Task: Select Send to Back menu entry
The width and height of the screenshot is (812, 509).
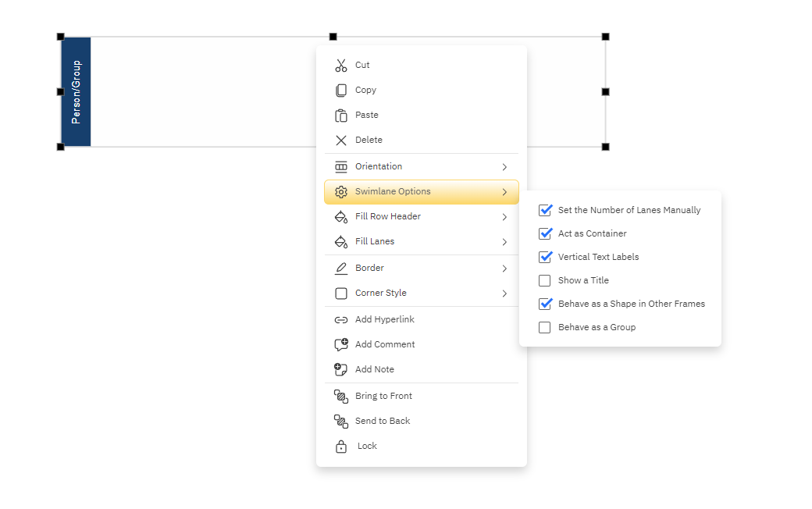Action: (383, 422)
